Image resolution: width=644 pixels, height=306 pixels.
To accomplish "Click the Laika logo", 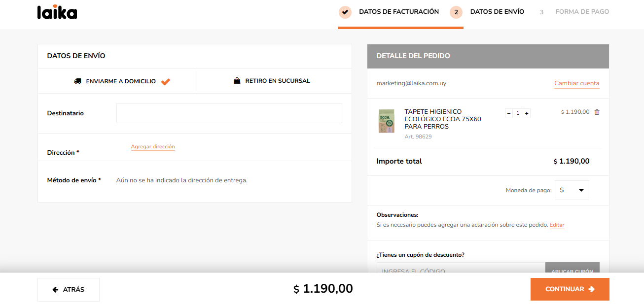I will [57, 12].
